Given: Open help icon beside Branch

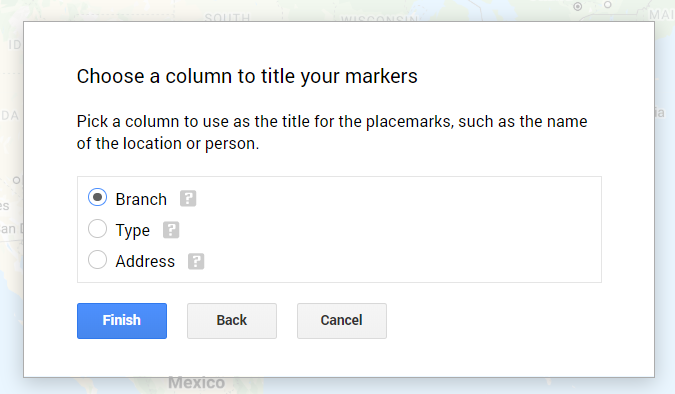Looking at the screenshot, I should 188,199.
